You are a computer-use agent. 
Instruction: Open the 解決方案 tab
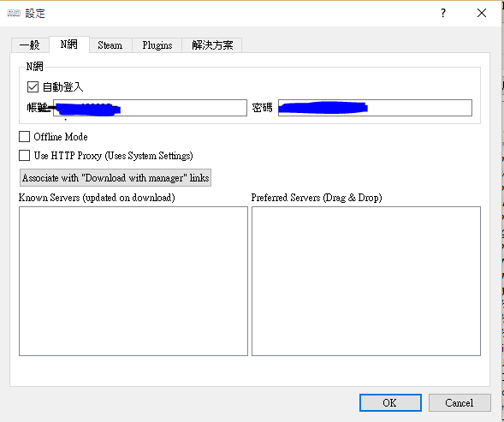[x=212, y=45]
